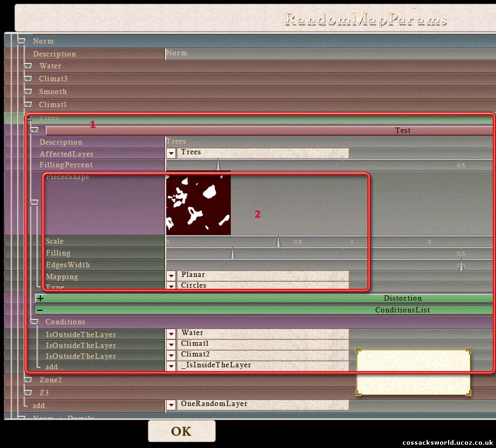Open the OneRandomLayer add dropdown
Image resolution: width=496 pixels, height=448 pixels.
point(171,404)
